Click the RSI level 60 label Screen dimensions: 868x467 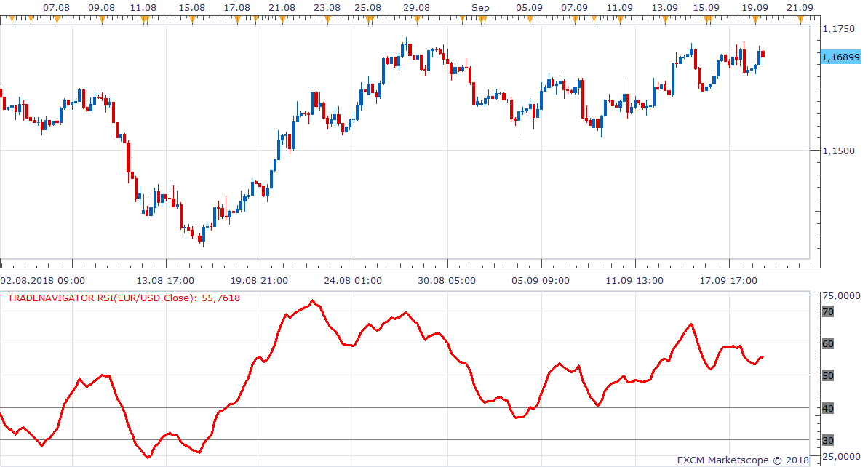pyautogui.click(x=827, y=343)
